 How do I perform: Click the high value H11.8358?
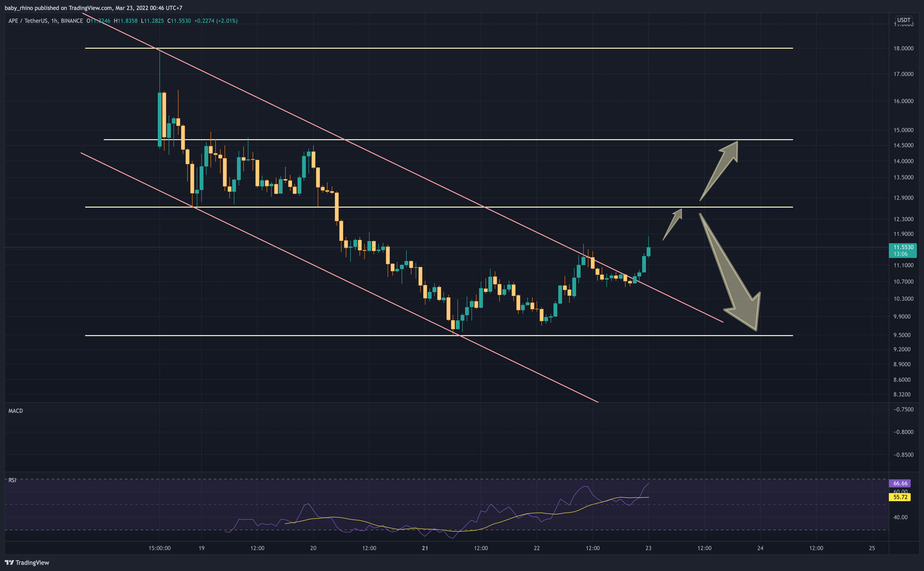(x=126, y=21)
